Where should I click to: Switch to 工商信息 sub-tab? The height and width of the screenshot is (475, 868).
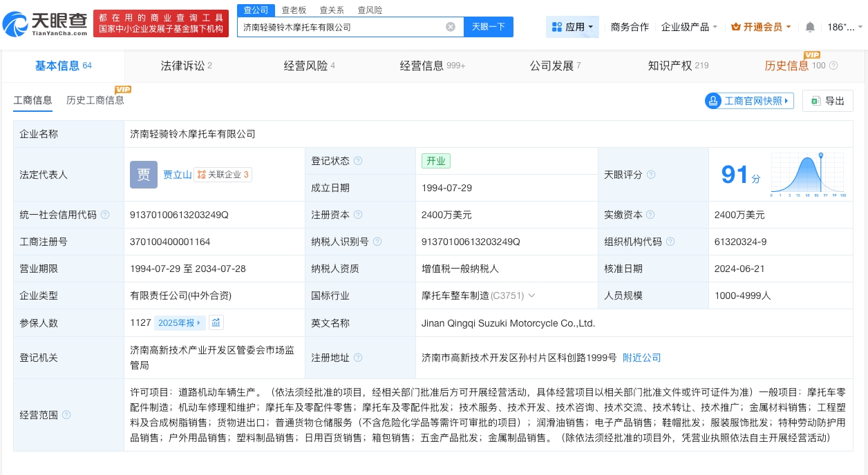coord(32,101)
